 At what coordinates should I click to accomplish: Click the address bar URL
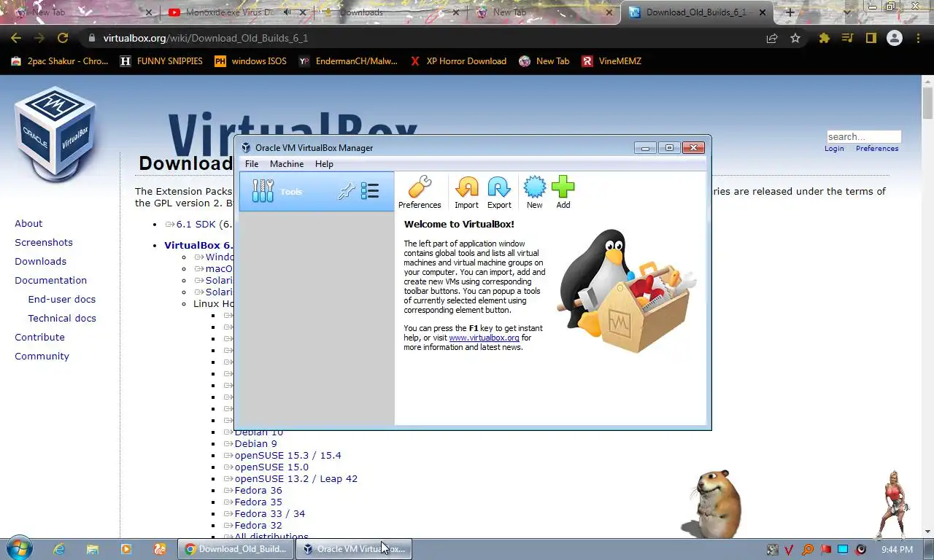pyautogui.click(x=205, y=38)
